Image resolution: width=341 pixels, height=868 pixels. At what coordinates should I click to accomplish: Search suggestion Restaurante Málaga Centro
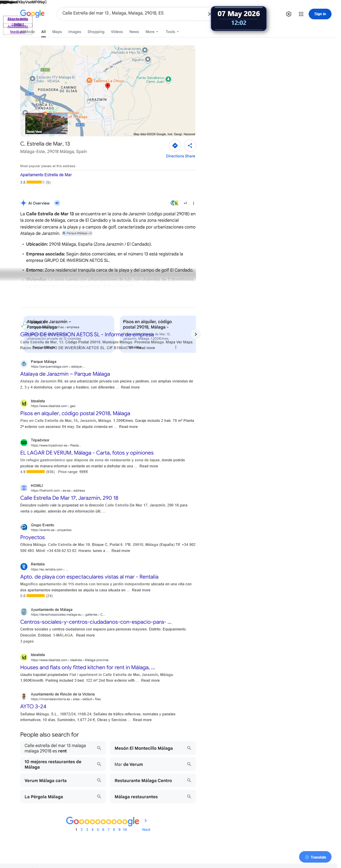coord(153,780)
